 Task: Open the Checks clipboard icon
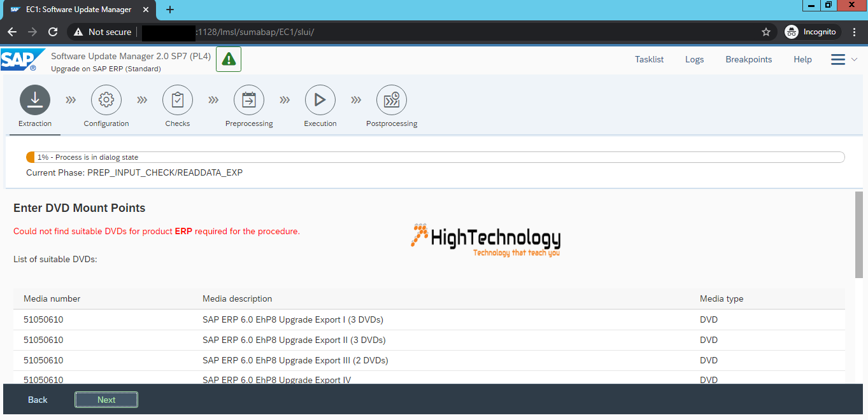click(178, 100)
